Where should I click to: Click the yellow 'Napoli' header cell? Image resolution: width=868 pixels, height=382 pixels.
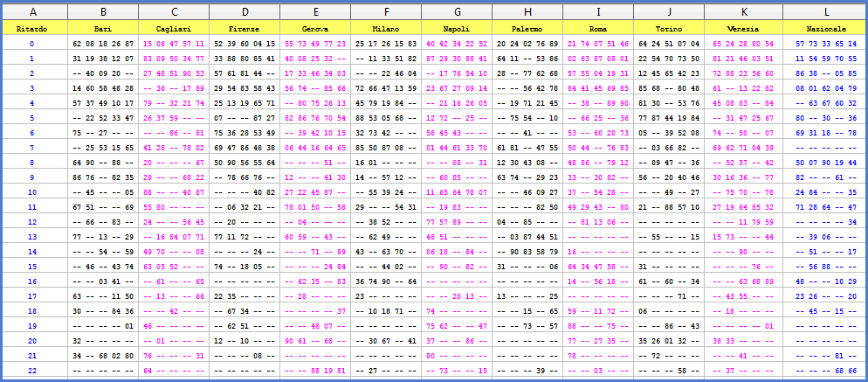tap(457, 28)
